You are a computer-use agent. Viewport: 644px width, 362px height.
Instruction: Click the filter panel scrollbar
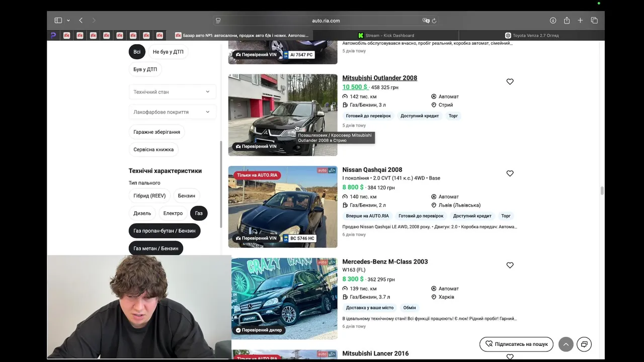point(220,185)
